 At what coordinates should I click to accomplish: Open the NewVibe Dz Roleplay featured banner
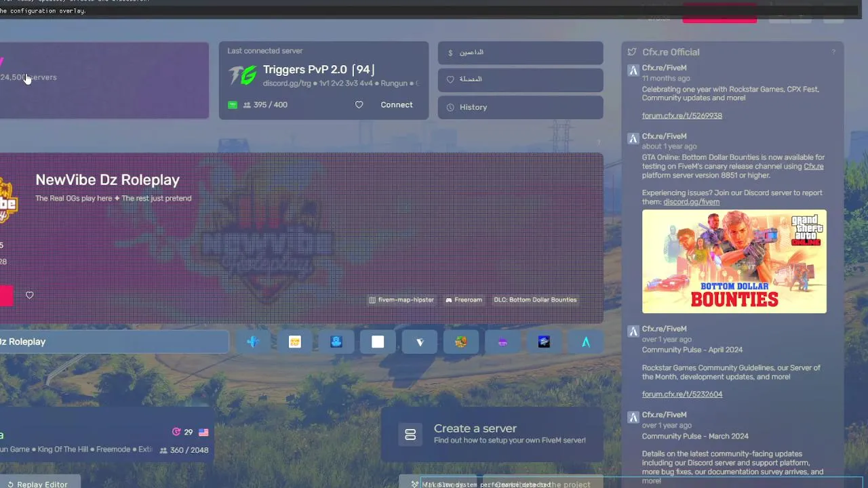301,238
